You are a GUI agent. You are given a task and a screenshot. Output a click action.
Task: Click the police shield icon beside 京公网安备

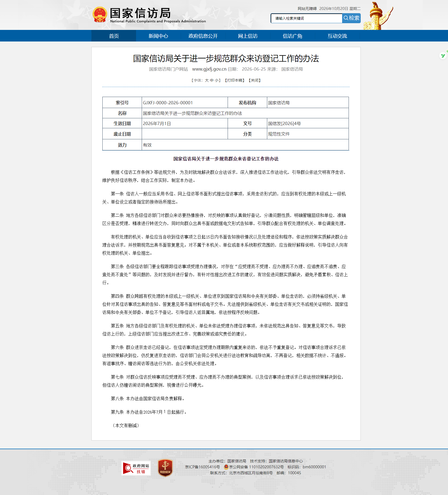tap(226, 467)
